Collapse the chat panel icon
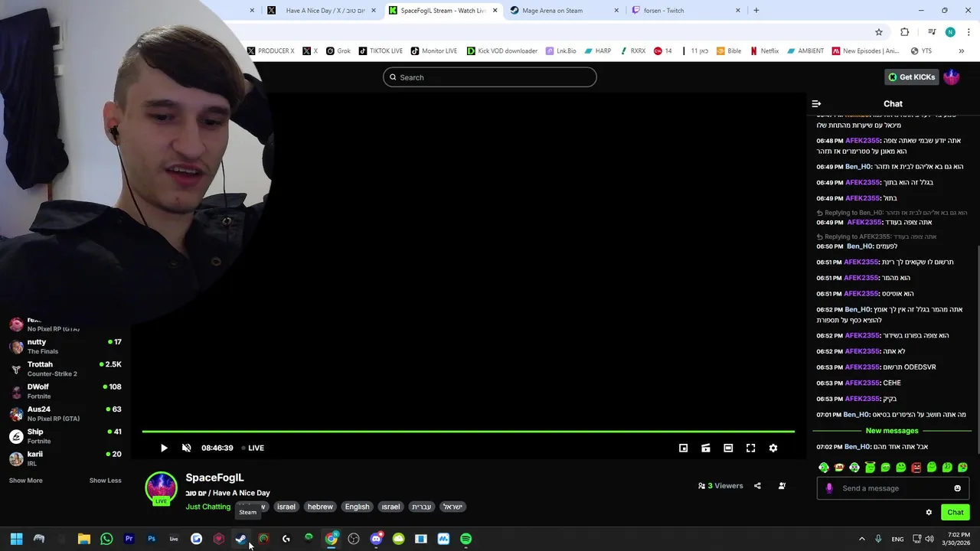The width and height of the screenshot is (980, 551). coord(816,104)
